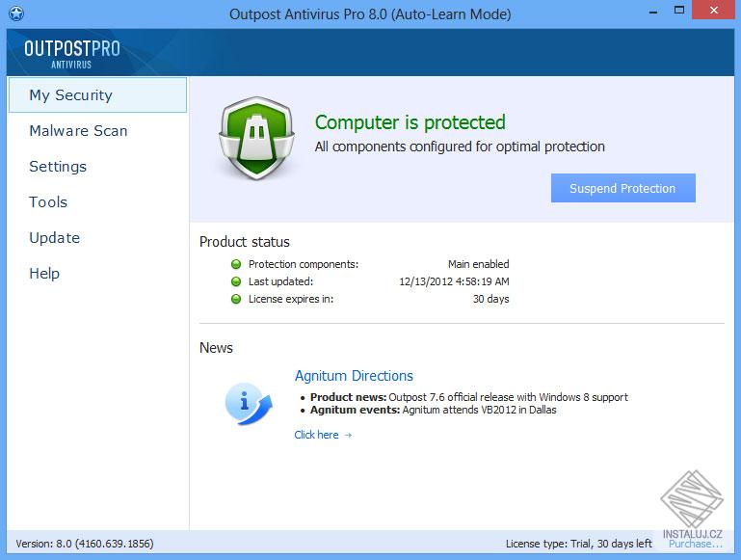741x560 pixels.
Task: Click the 'Computer is protected' heading
Action: tap(410, 122)
